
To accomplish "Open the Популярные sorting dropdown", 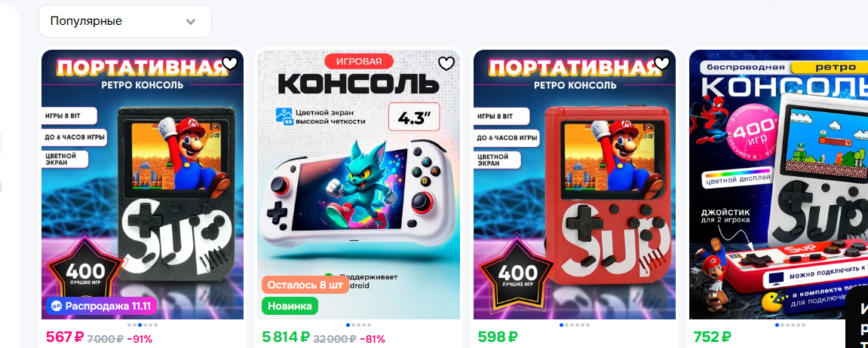I will [x=125, y=21].
